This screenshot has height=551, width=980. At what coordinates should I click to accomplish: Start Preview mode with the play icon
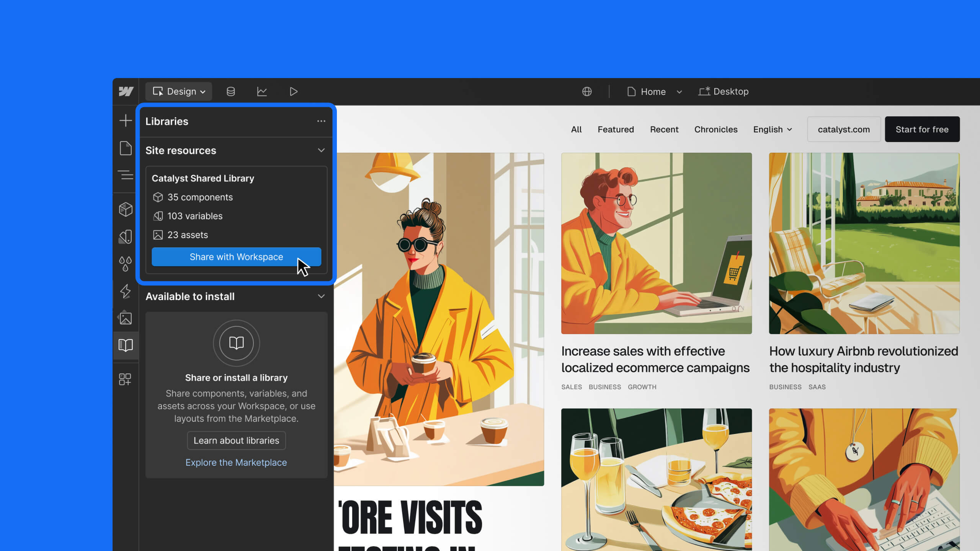click(293, 91)
